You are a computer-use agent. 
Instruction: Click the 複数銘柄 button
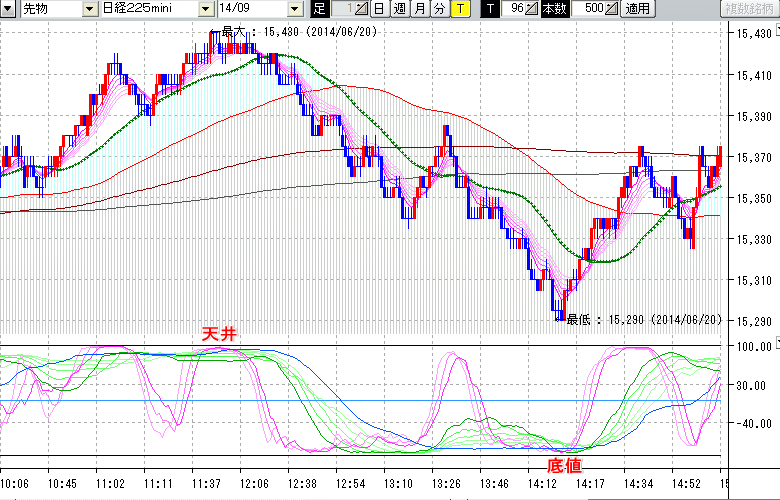pos(748,9)
